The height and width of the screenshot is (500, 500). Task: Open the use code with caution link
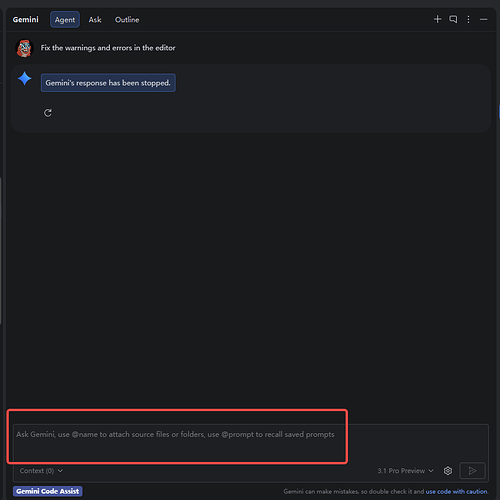[457, 491]
